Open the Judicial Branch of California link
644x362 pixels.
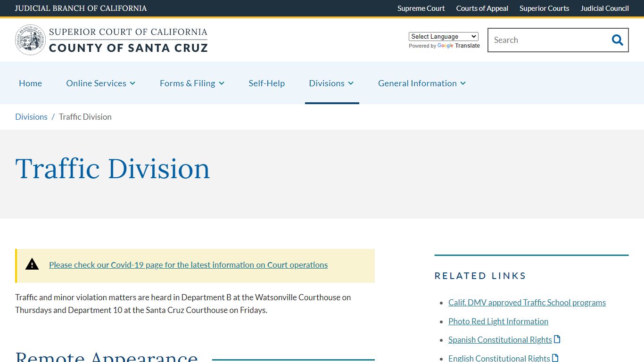(81, 8)
